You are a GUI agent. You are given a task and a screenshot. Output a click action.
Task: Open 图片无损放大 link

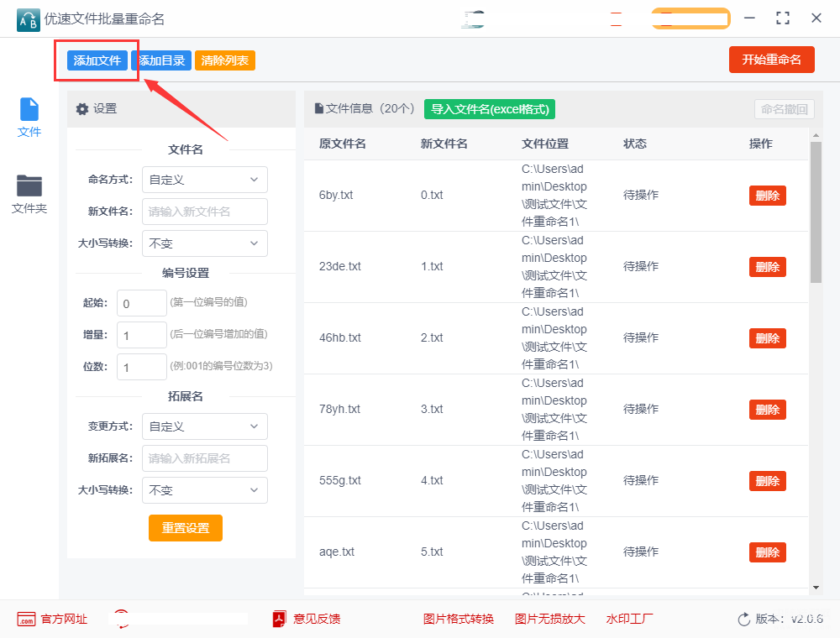[549, 620]
